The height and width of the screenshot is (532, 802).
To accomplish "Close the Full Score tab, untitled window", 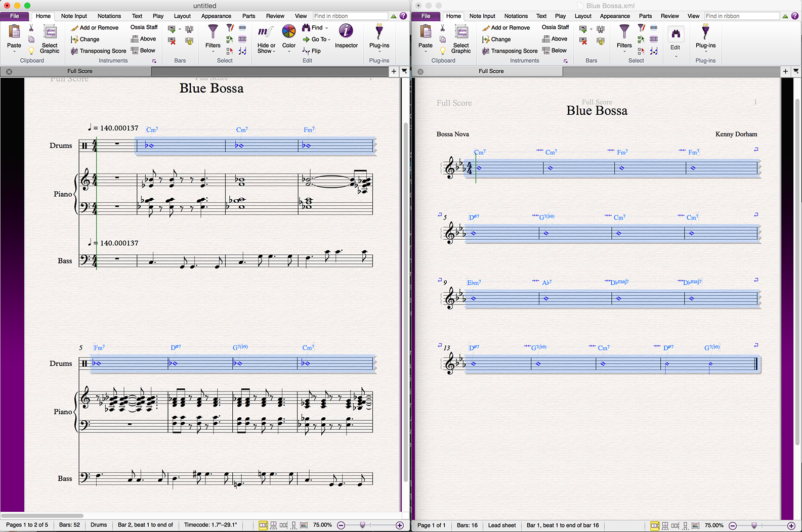I will [9, 72].
